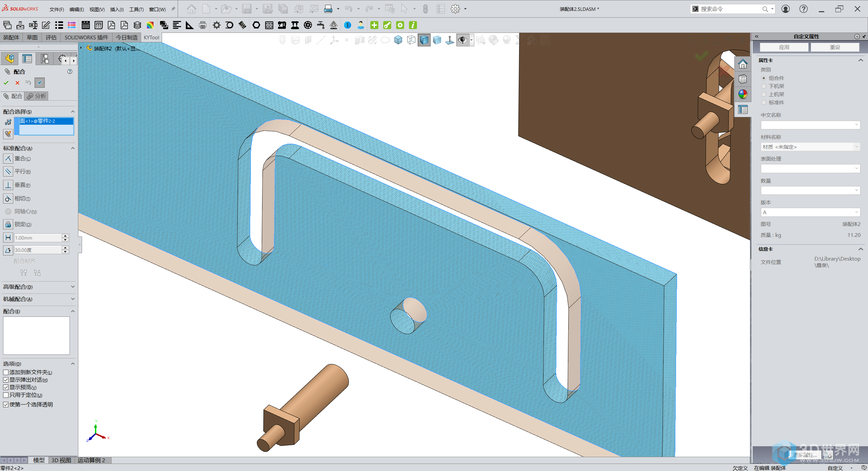Screen dimensions: 868x471
Task: Toggle 显示弹出对话 checkbox
Action: (x=6, y=380)
